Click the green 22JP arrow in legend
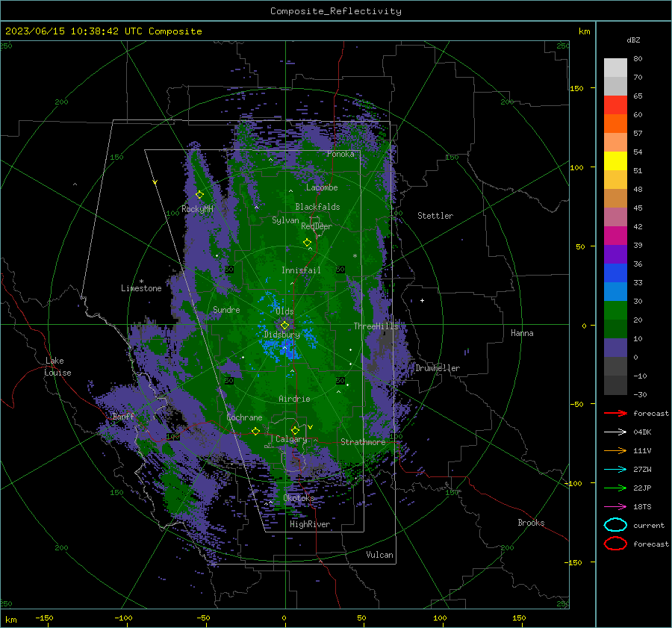 [615, 488]
